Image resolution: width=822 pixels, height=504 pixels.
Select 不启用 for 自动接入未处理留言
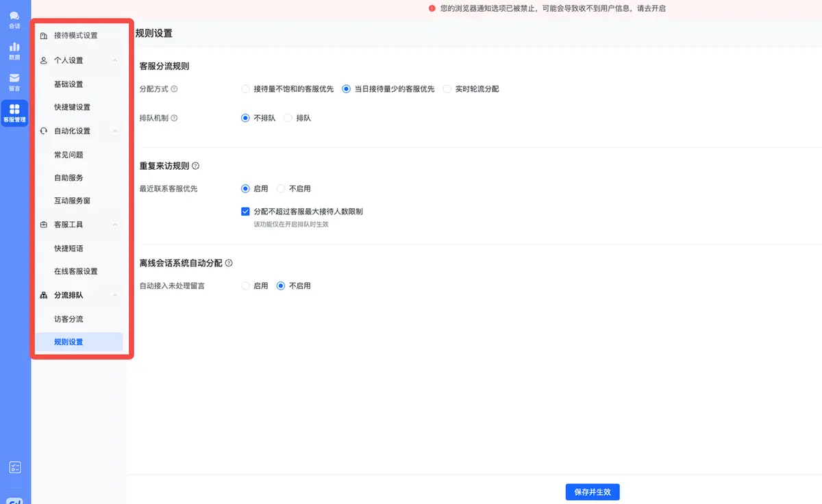(x=281, y=286)
